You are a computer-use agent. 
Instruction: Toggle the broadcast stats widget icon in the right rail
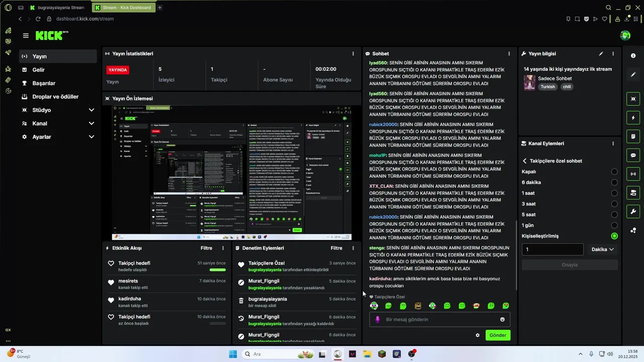tap(633, 174)
